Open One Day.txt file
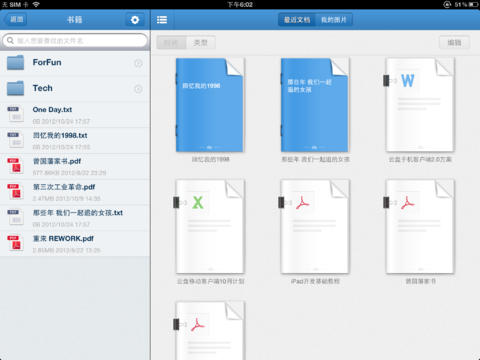 (x=75, y=115)
